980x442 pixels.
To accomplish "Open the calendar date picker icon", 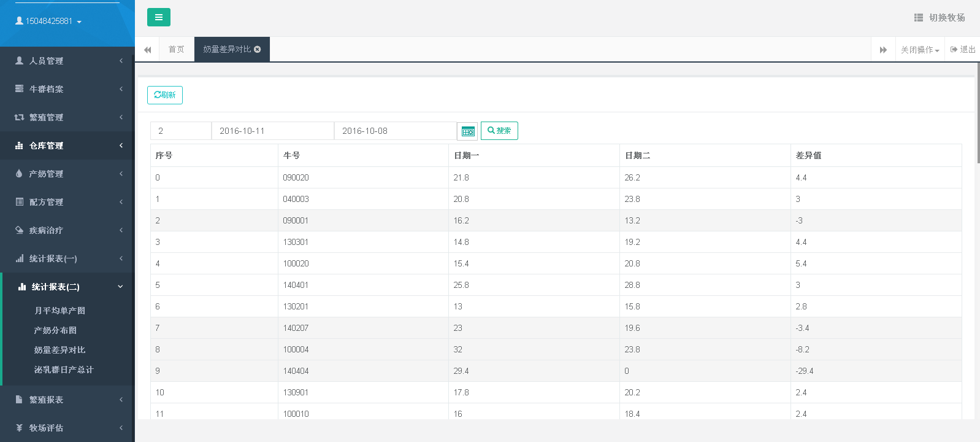I will (468, 131).
